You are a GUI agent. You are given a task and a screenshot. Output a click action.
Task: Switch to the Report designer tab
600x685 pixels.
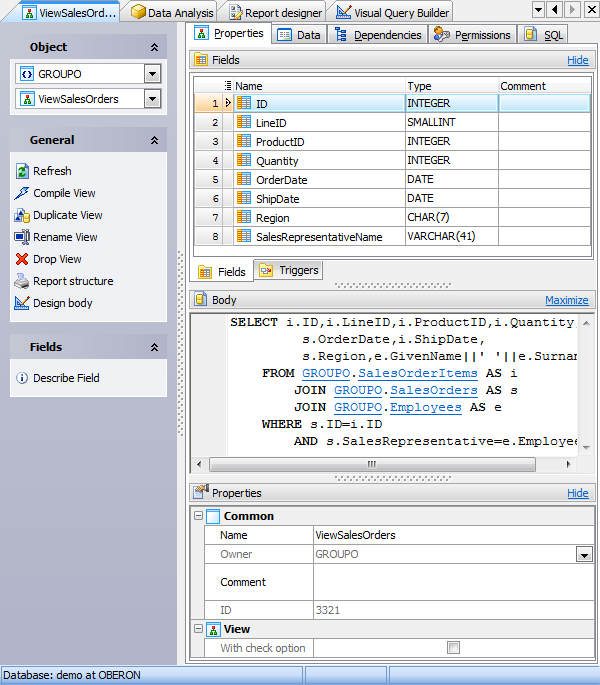point(276,13)
